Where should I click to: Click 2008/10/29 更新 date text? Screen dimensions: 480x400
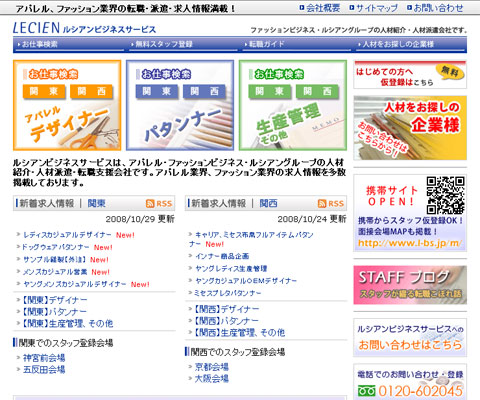click(140, 219)
